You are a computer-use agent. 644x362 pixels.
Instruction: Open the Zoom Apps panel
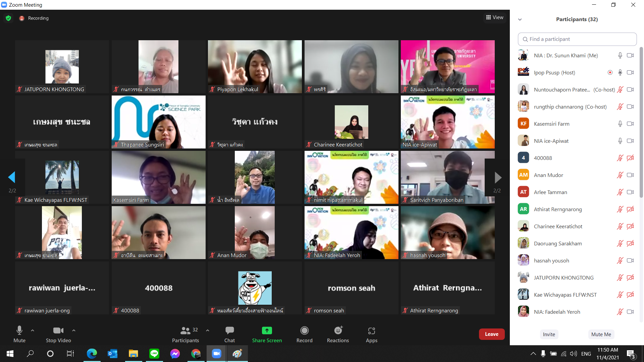coord(371,334)
